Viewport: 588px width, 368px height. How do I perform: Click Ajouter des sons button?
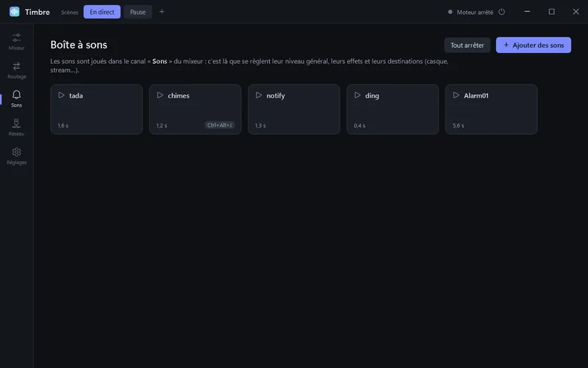534,45
